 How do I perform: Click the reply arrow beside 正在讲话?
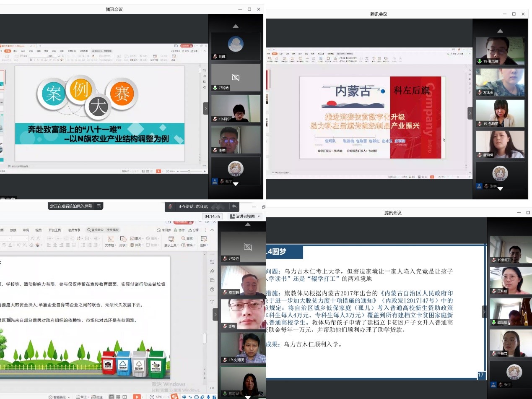(234, 206)
